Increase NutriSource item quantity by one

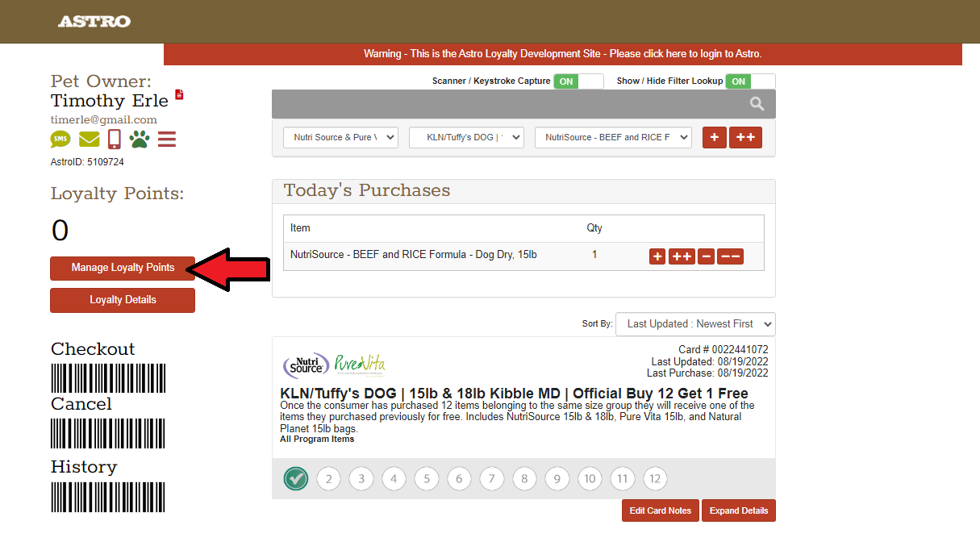(657, 256)
